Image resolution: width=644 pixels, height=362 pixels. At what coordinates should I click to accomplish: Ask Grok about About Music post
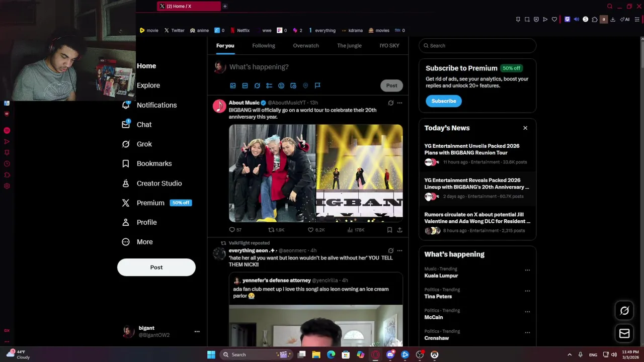coord(390,103)
